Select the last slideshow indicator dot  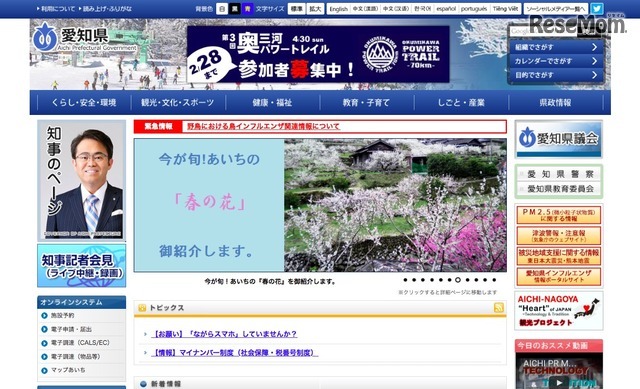point(494,280)
